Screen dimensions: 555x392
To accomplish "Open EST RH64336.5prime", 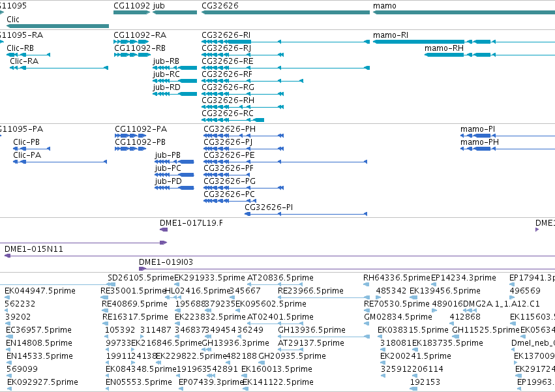I will click(366, 284).
